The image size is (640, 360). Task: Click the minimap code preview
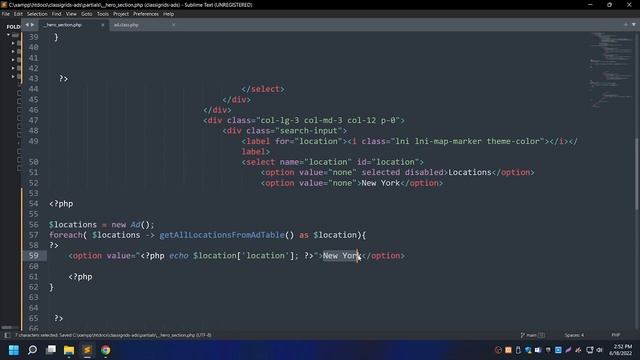pyautogui.click(x=610, y=69)
